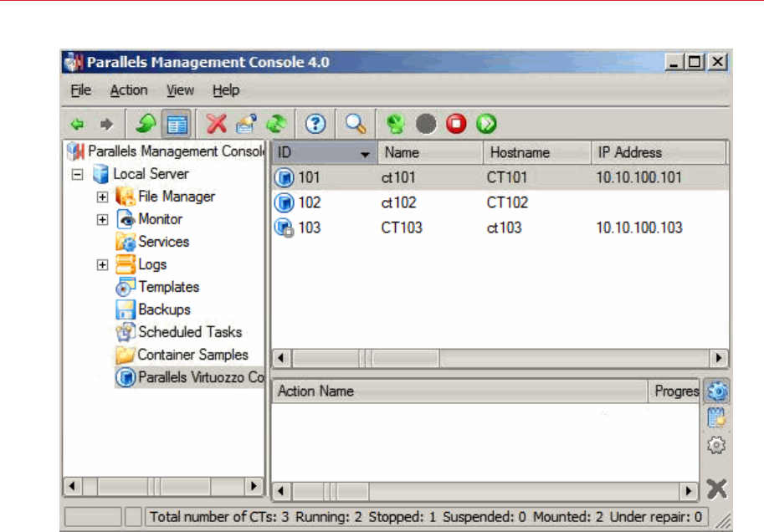Collapse the Local Server tree node
764x532 pixels.
[x=77, y=175]
